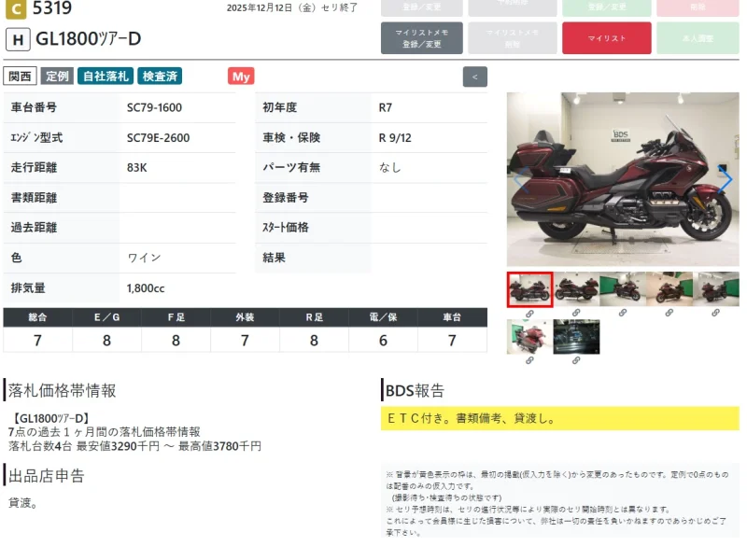Open link icon under fifth thumbnail in top strip

[715, 313]
